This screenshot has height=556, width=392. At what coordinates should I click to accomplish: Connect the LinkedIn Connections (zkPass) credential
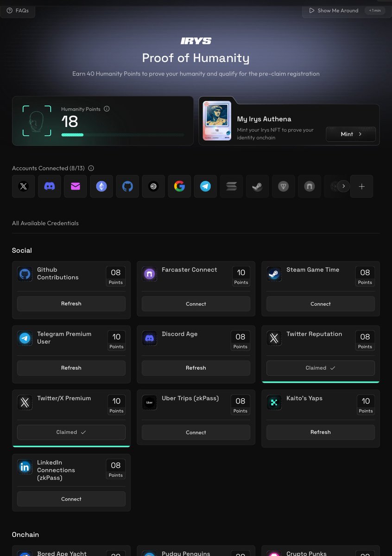(x=71, y=499)
